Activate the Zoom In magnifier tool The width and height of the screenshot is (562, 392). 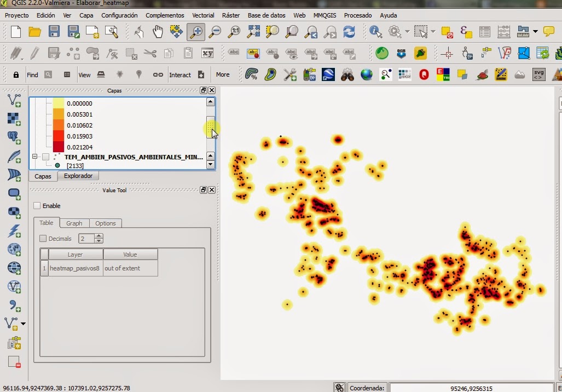click(196, 32)
